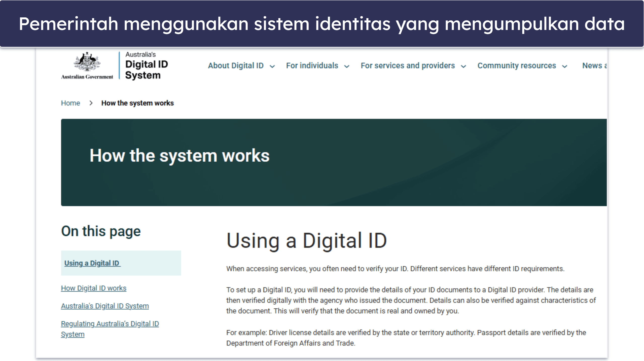Click the paragraph starting 'For example: Driver license'
Image resolution: width=644 pixels, height=361 pixels.
pyautogui.click(x=406, y=338)
